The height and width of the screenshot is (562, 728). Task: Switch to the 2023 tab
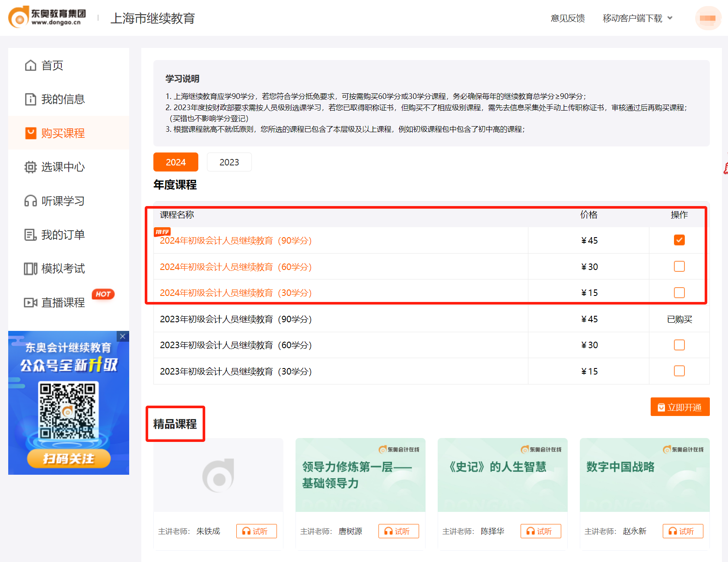point(229,162)
